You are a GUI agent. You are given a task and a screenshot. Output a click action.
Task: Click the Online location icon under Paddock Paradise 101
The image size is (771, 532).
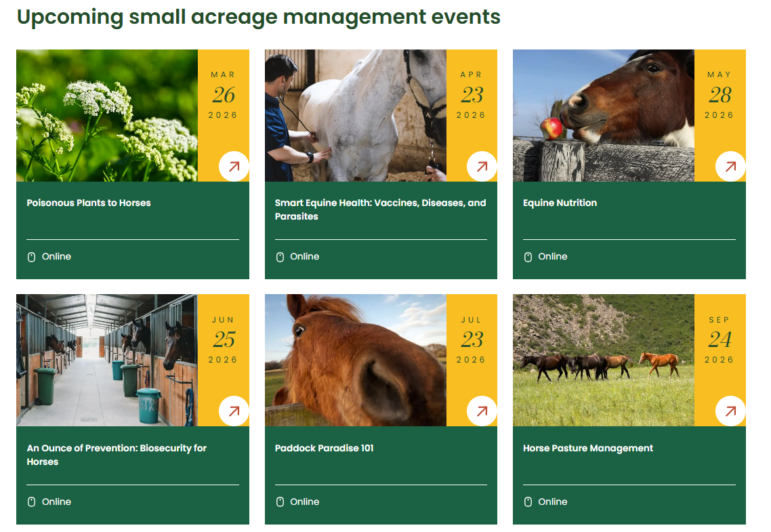(280, 502)
